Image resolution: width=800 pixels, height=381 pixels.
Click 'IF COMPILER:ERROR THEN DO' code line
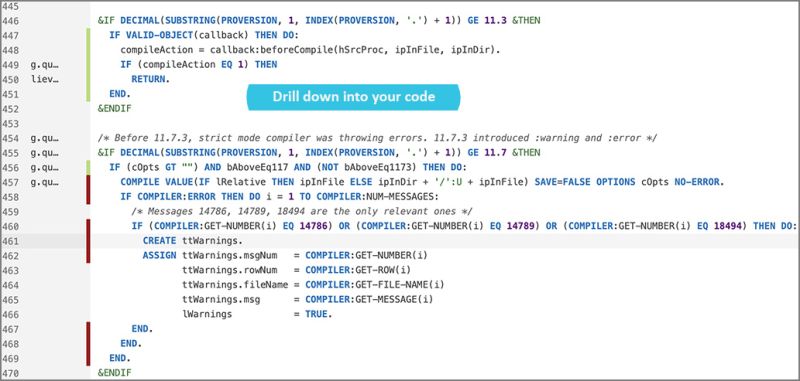click(x=280, y=197)
